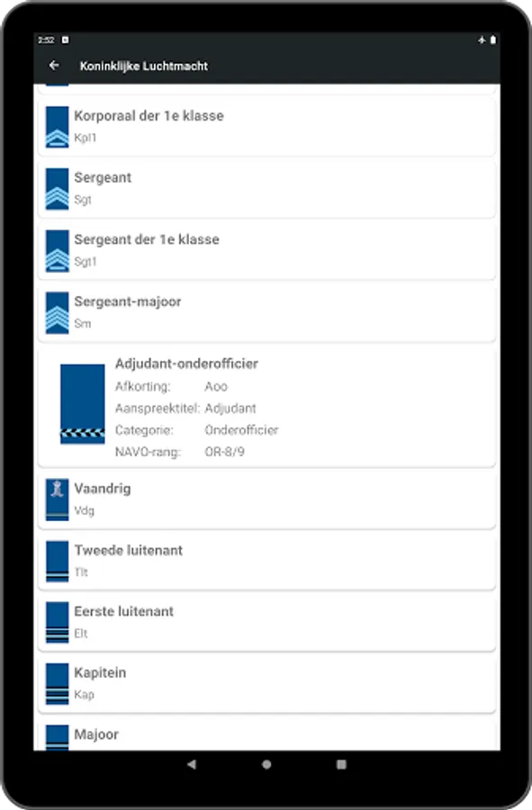Tap the Sergeant rank insignia icon
Viewport: 532px width, 810px height.
point(57,189)
